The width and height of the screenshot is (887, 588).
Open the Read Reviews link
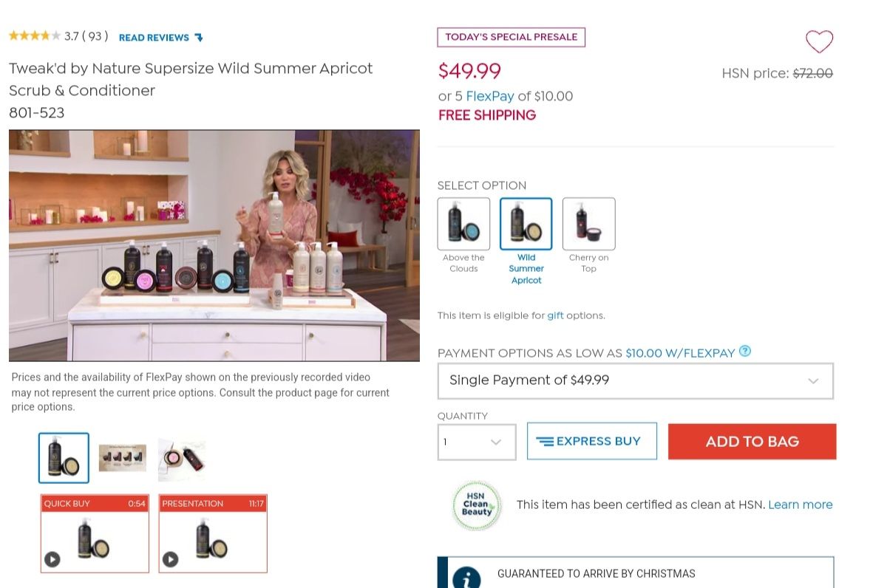coord(154,38)
